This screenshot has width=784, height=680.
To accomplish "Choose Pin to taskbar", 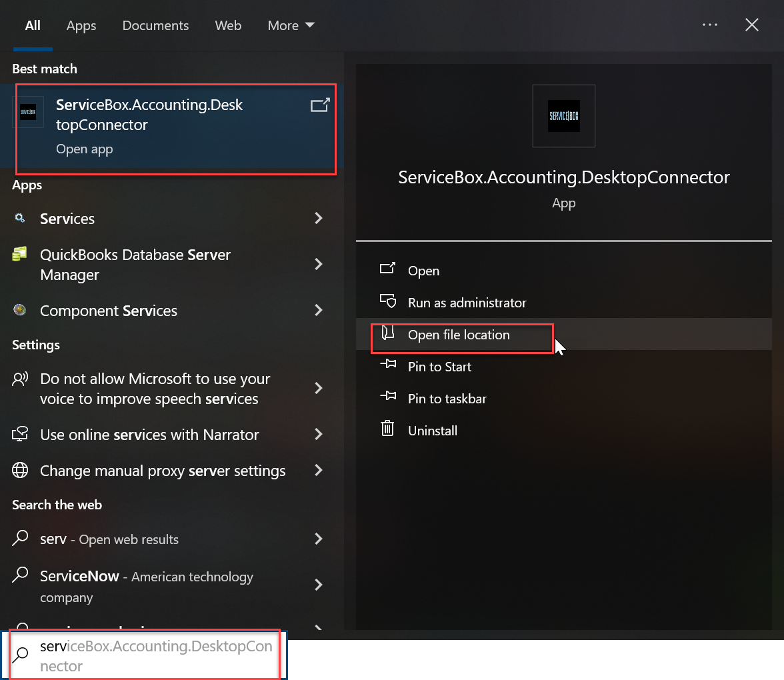I will [563, 399].
